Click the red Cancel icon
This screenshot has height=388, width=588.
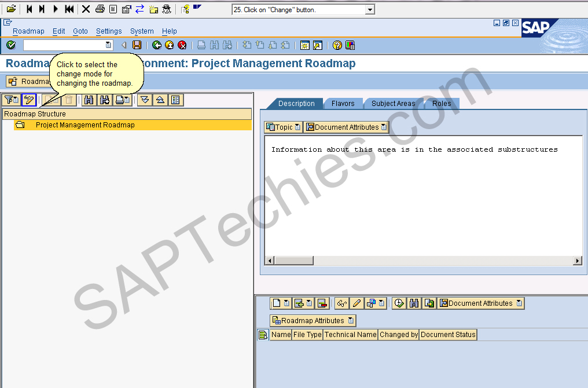point(182,45)
